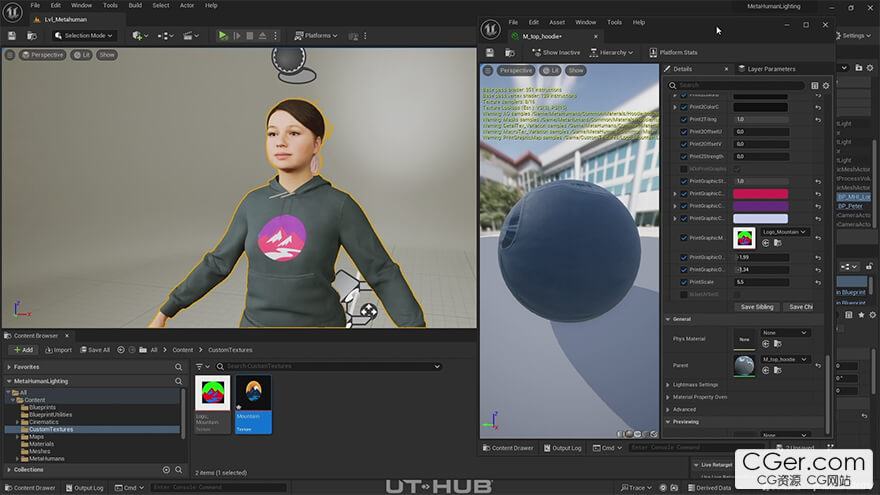This screenshot has width=880, height=495.
Task: Click Save All in Content Browser
Action: tap(95, 350)
